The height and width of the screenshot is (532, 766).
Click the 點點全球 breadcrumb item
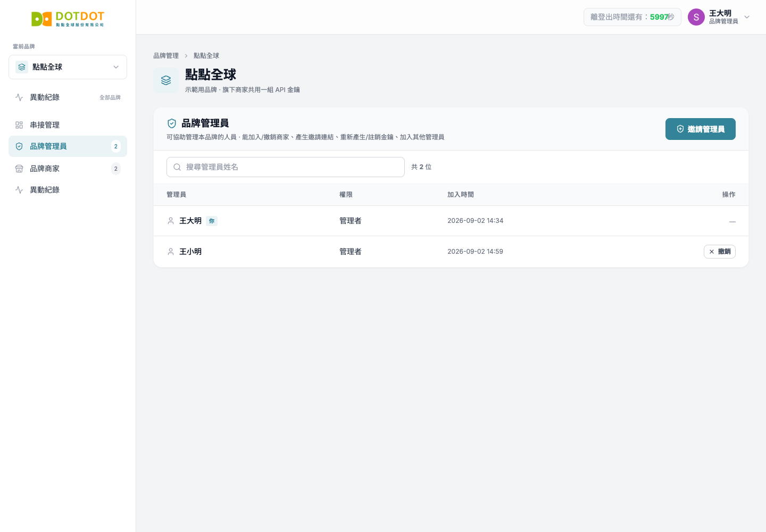pos(206,55)
